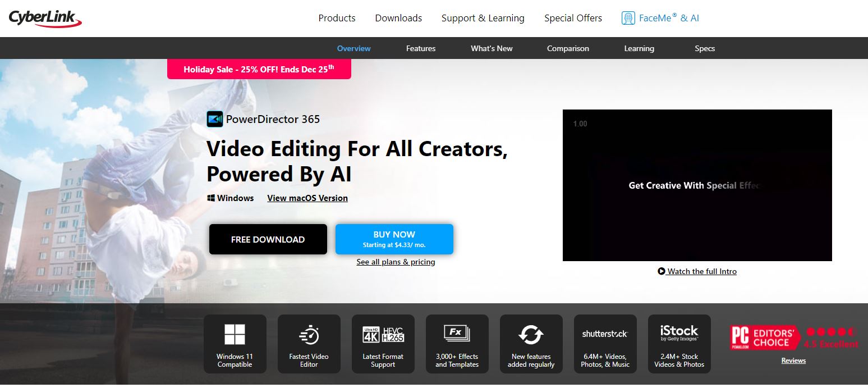Image resolution: width=868 pixels, height=392 pixels.
Task: Select the Overview tab
Action: (353, 48)
